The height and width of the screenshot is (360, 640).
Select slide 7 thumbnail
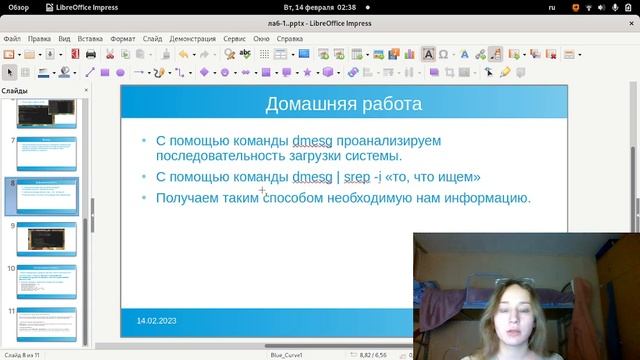[x=47, y=154]
